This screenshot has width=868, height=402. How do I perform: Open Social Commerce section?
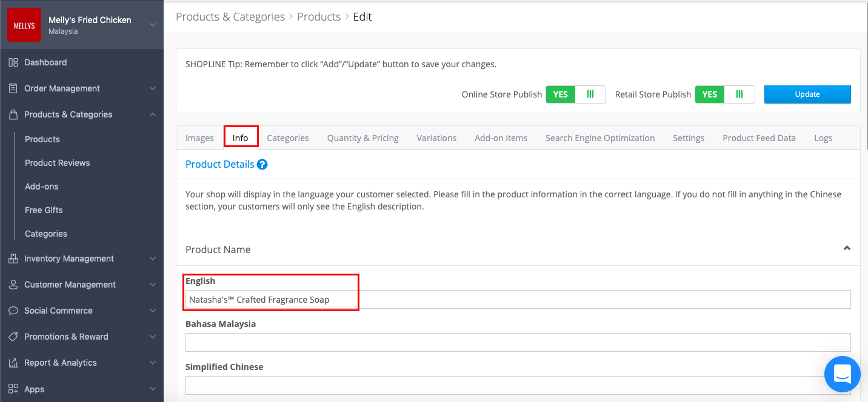coord(59,311)
